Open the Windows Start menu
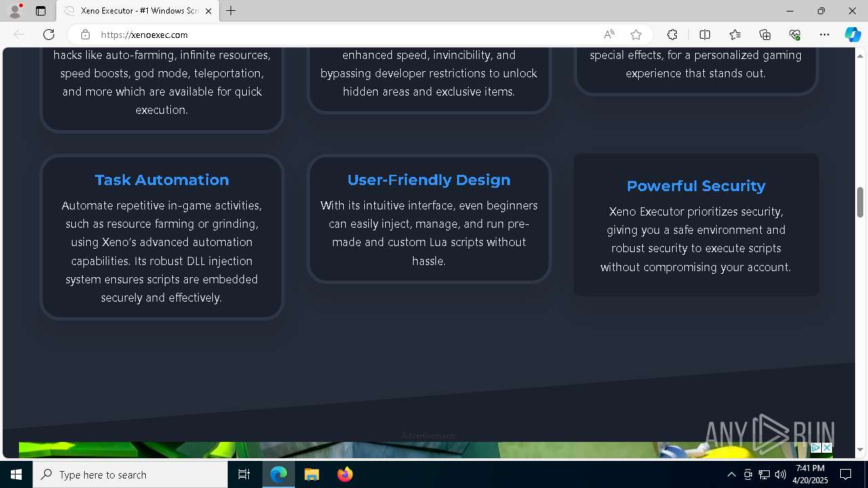 (16, 474)
